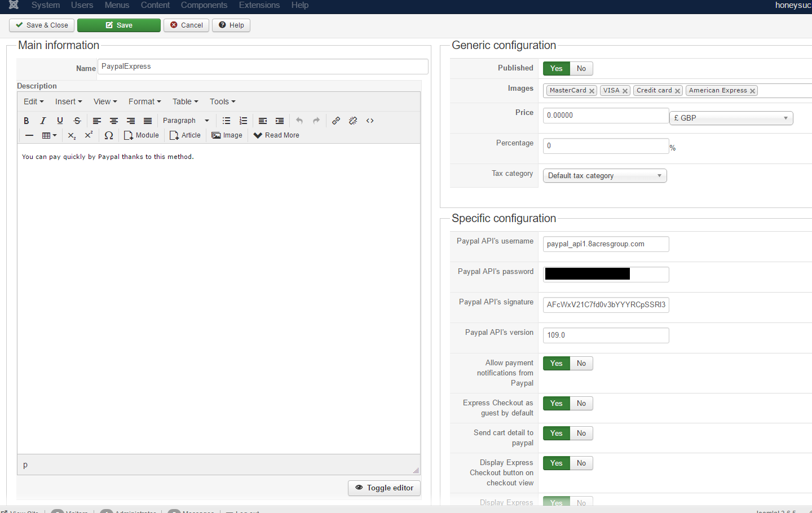Align text right in the editor
Screen dimensions: 812x513
click(131, 121)
